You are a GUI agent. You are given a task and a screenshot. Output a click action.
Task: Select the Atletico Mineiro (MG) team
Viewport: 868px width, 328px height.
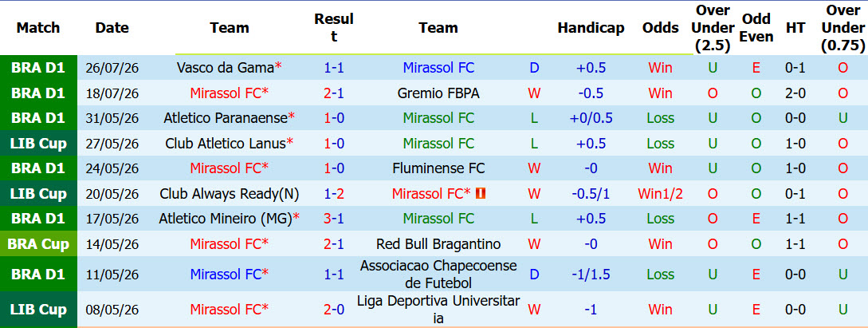tap(226, 219)
